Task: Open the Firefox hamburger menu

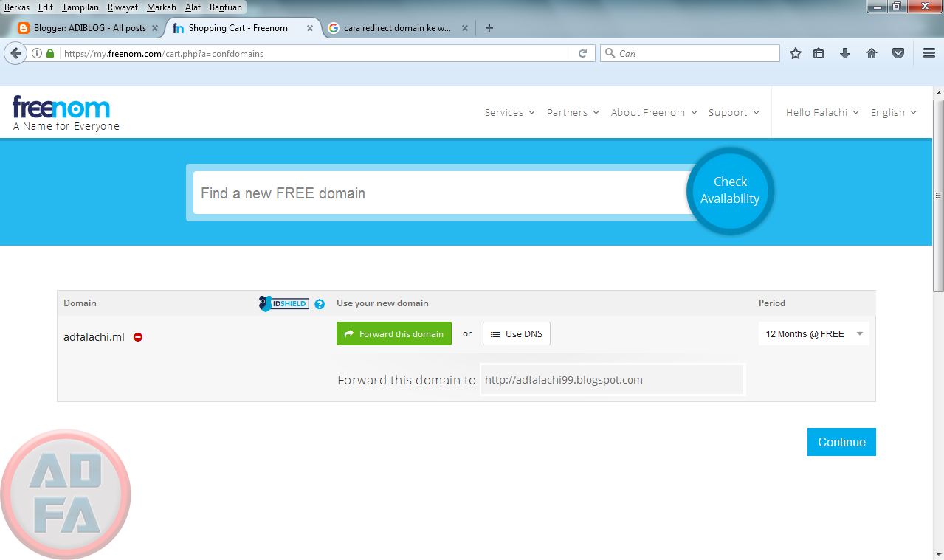Action: [x=929, y=53]
